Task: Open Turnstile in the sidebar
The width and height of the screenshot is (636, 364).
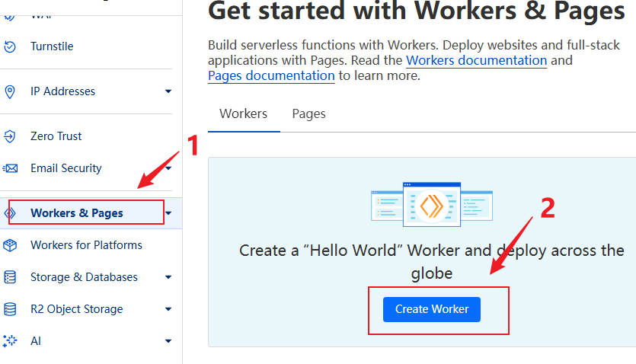Action: [x=52, y=46]
